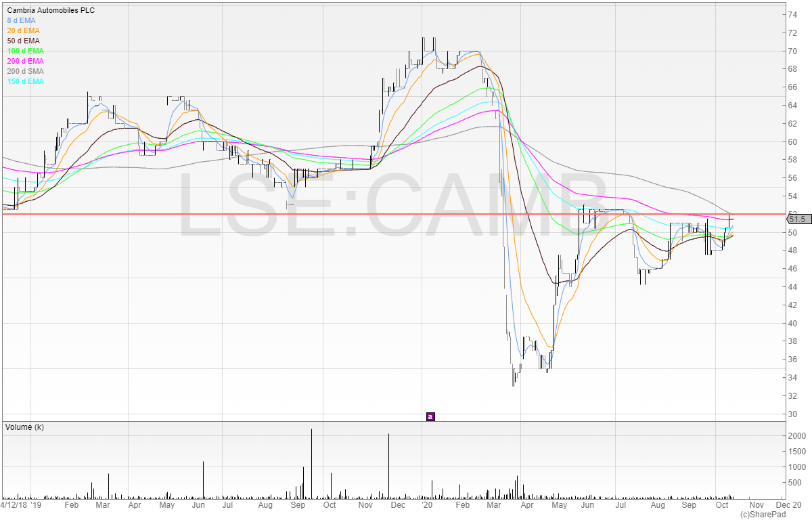812x520 pixels.
Task: Select the 150 d EMA legend label
Action: point(25,81)
